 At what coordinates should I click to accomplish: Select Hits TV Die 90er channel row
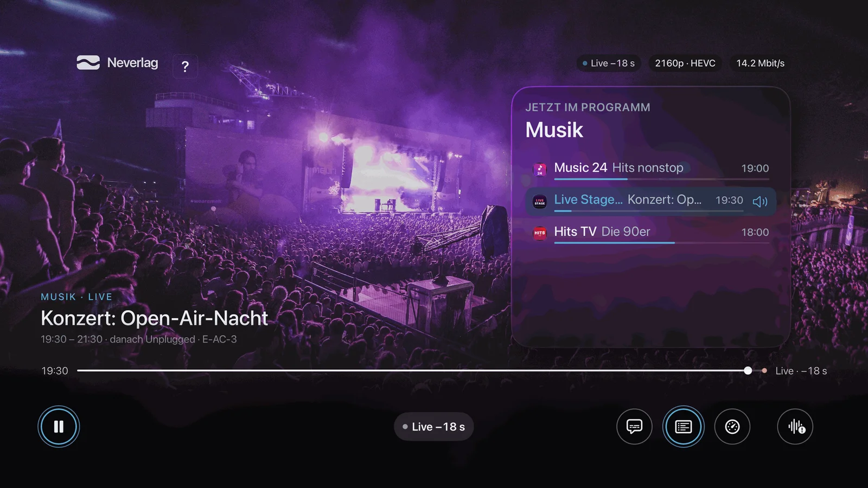point(650,234)
